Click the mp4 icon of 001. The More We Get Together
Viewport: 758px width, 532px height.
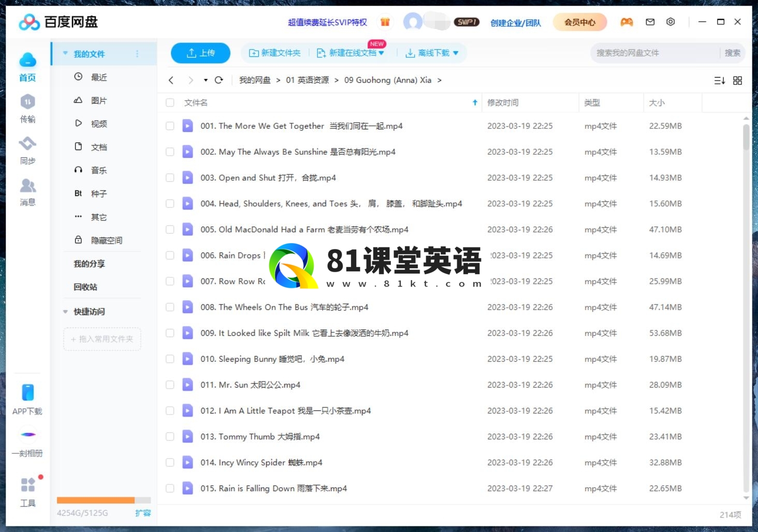(187, 126)
